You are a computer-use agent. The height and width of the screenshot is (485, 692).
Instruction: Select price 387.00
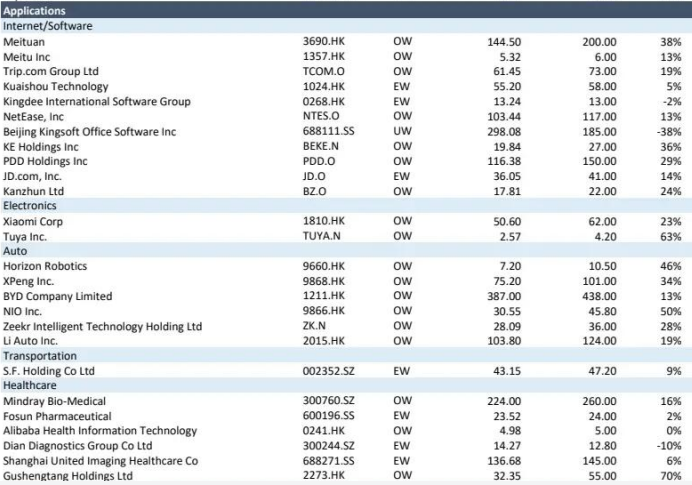(504, 296)
